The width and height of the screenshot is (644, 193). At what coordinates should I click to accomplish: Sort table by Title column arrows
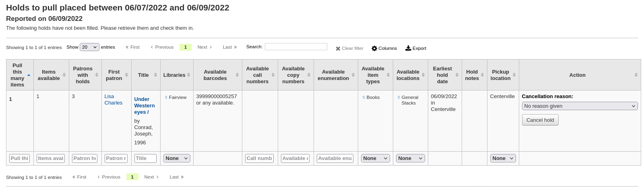click(155, 75)
